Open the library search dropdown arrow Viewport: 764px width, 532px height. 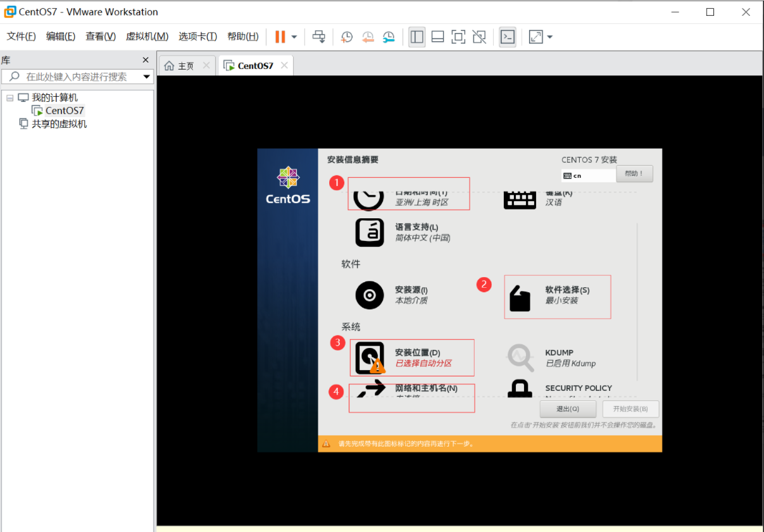[147, 77]
